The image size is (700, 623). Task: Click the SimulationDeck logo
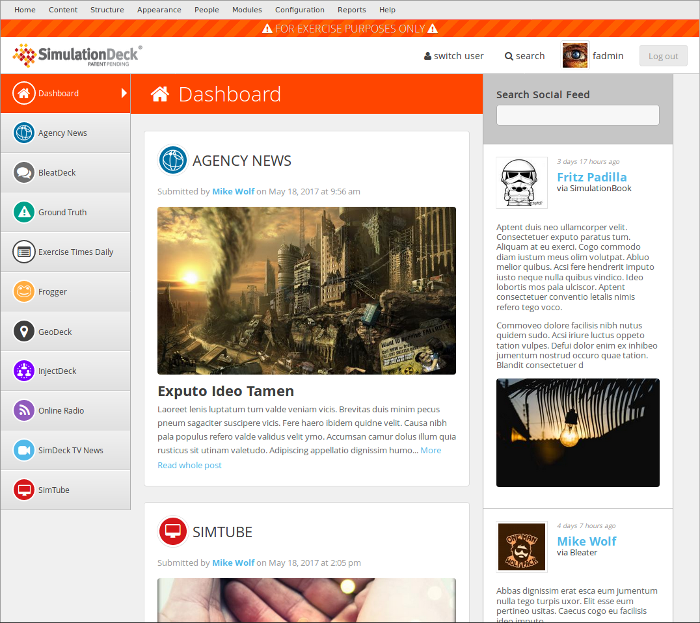coord(77,55)
